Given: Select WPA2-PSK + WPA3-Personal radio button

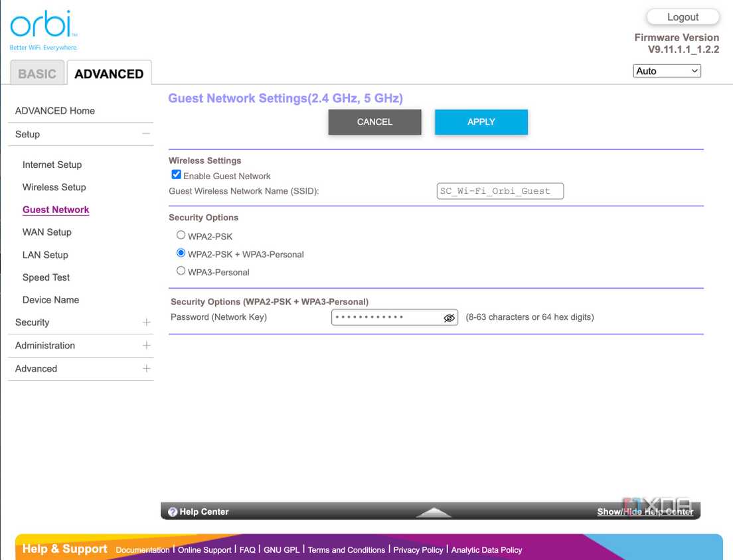Looking at the screenshot, I should (x=181, y=253).
